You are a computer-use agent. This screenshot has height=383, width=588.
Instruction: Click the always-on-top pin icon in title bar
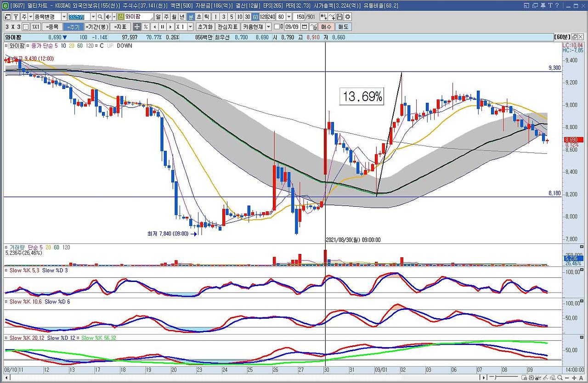(544, 6)
